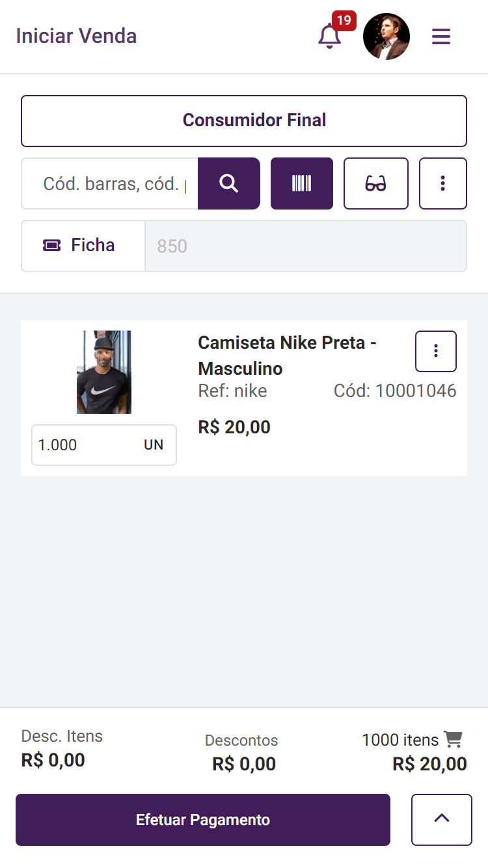Click the Ficha label button
Screen dimensions: 488x868
click(83, 245)
